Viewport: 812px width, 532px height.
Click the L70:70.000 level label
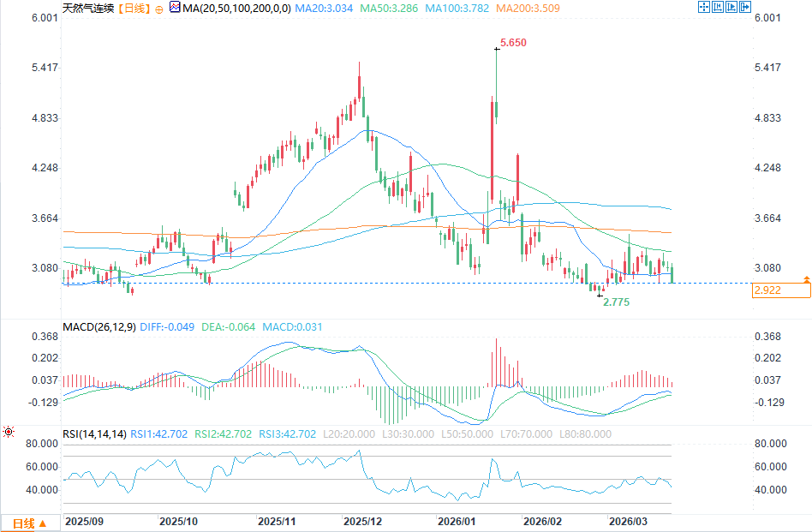pyautogui.click(x=526, y=434)
